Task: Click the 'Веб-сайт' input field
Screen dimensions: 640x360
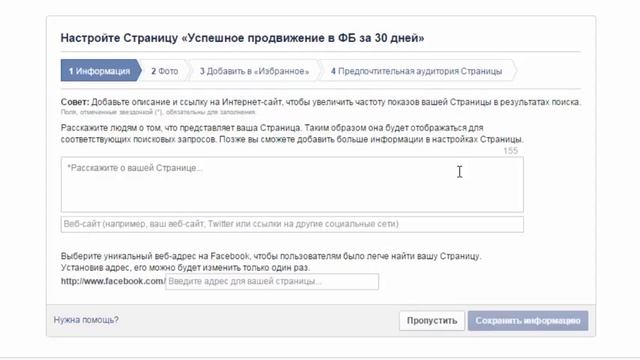Action: pyautogui.click(x=292, y=224)
